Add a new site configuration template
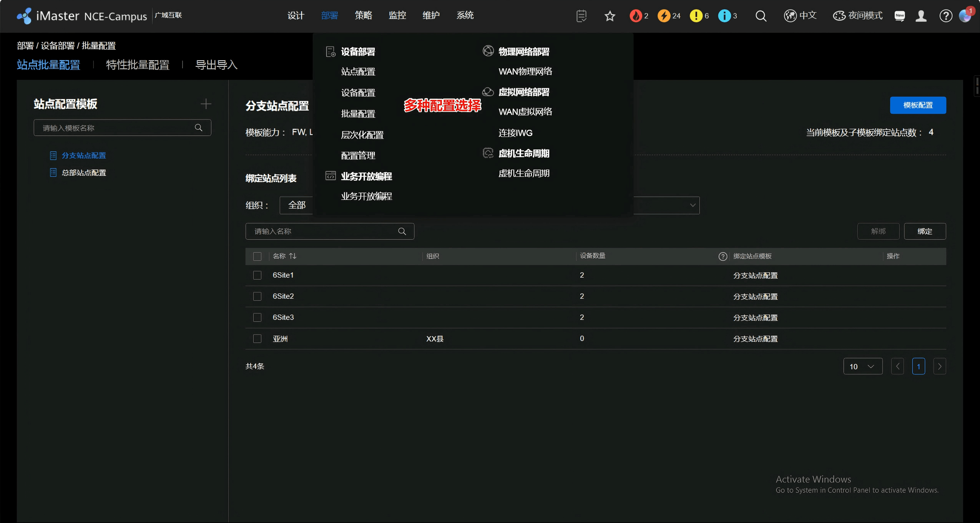This screenshot has height=523, width=980. click(x=206, y=104)
